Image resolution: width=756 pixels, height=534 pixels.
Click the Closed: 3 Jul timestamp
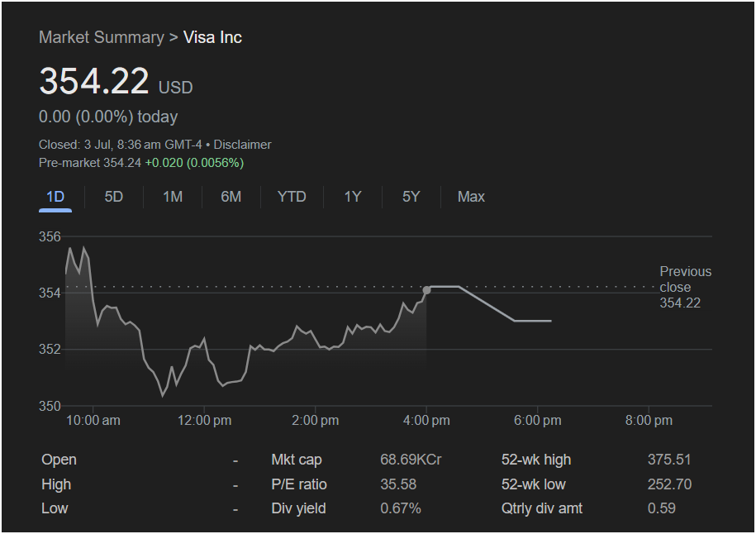pyautogui.click(x=120, y=145)
